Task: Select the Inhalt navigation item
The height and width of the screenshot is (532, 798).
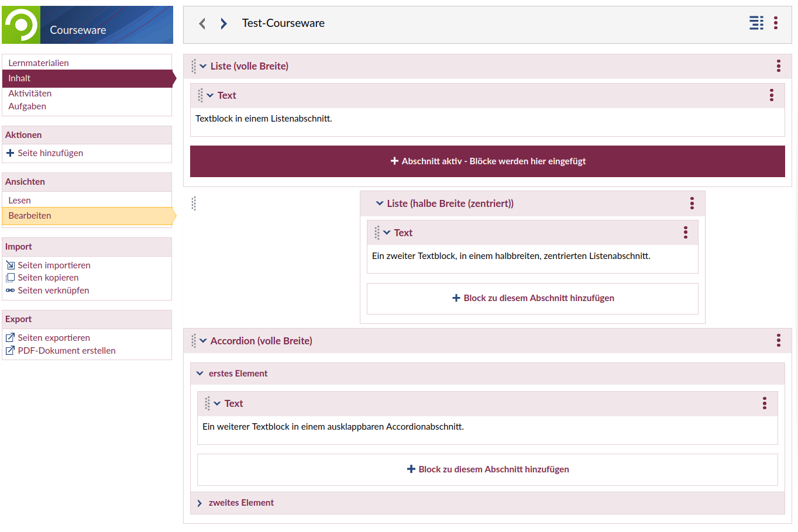Action: click(87, 78)
